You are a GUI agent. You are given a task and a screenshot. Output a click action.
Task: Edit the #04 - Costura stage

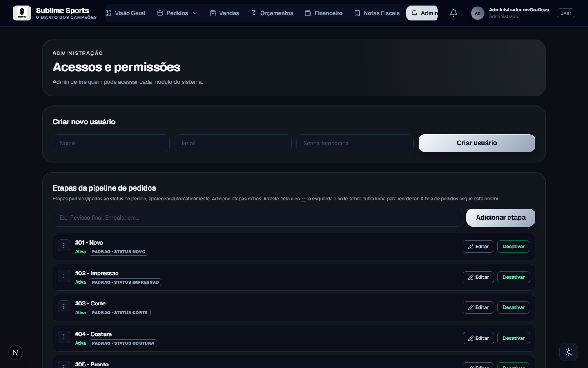tap(478, 338)
